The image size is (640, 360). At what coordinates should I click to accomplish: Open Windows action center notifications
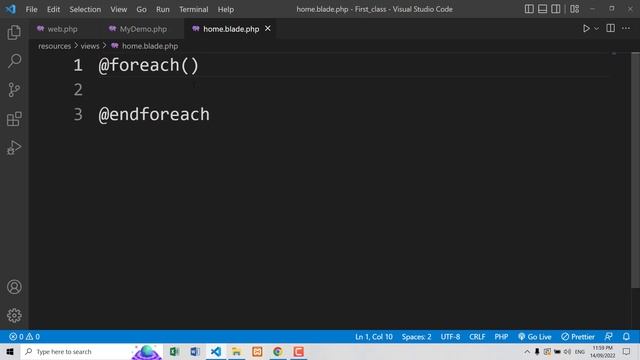(x=627, y=351)
